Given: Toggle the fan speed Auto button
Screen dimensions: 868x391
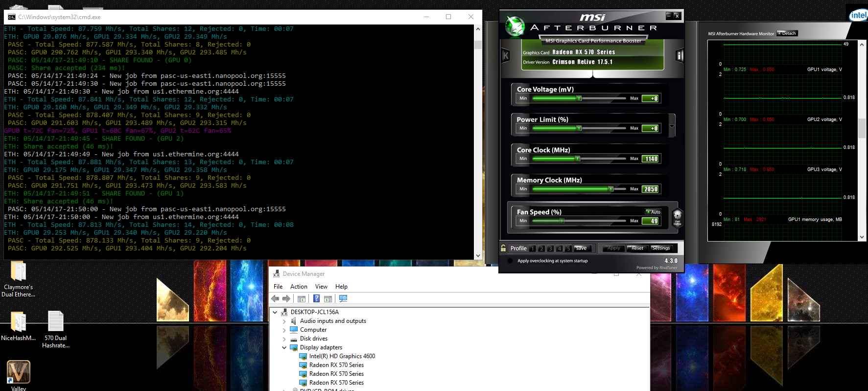Looking at the screenshot, I should click(654, 212).
